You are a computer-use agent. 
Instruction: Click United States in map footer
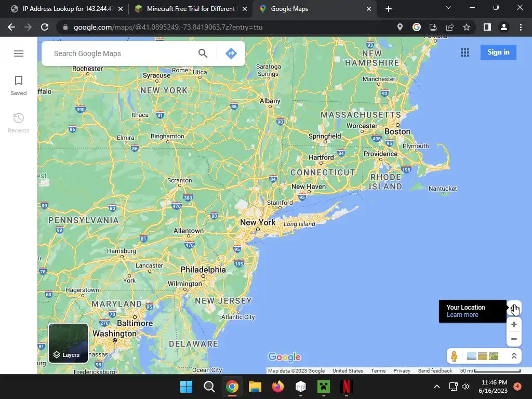click(x=348, y=371)
